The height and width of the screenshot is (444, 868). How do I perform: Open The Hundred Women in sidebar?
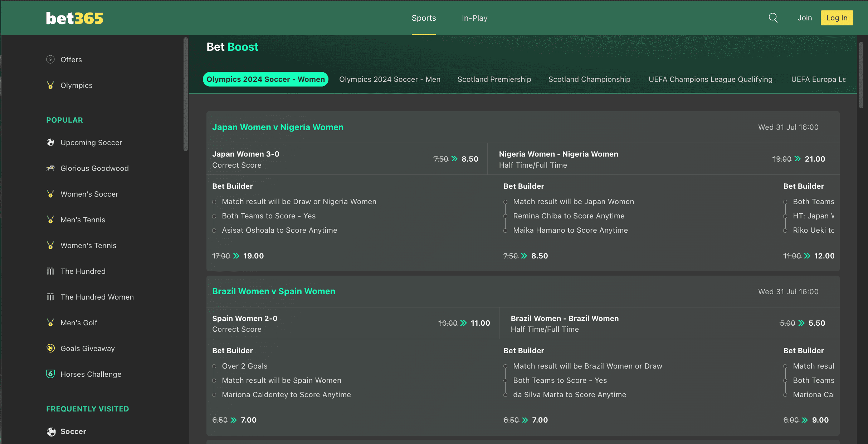coord(97,297)
